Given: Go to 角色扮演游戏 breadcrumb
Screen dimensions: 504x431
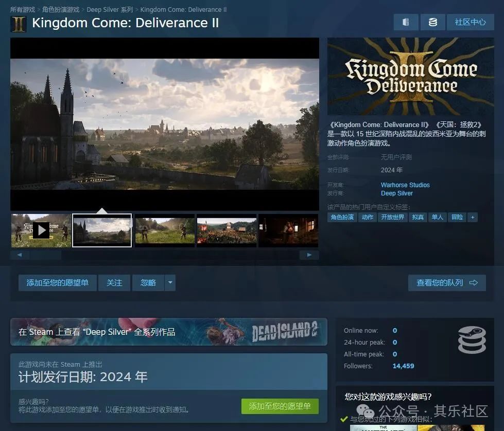Looking at the screenshot, I should coord(61,10).
